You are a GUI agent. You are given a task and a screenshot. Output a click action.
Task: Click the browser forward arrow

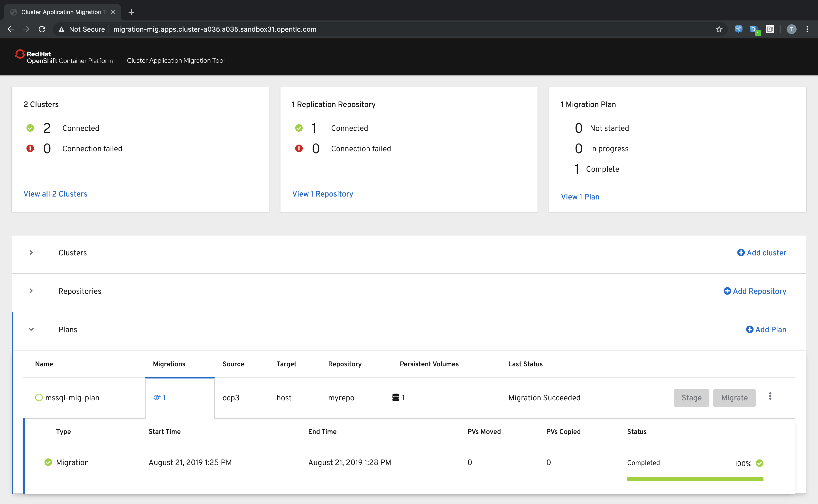(26, 29)
